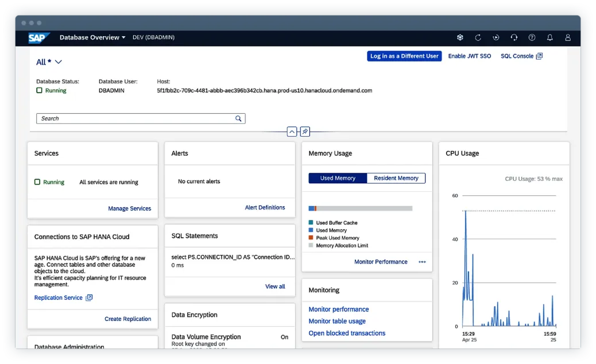596x364 pixels.
Task: Open notifications via the bell icon
Action: 549,37
